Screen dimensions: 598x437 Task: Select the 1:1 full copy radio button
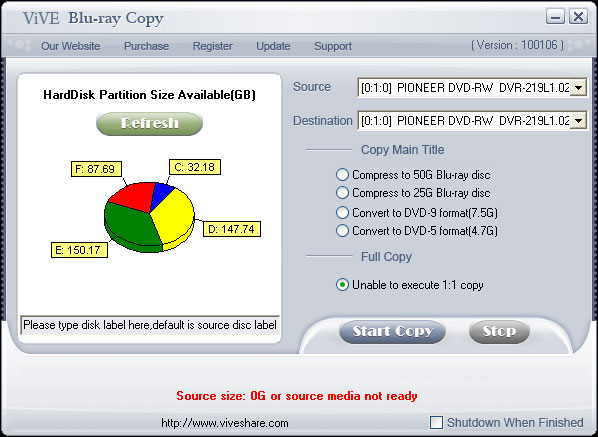coord(342,285)
